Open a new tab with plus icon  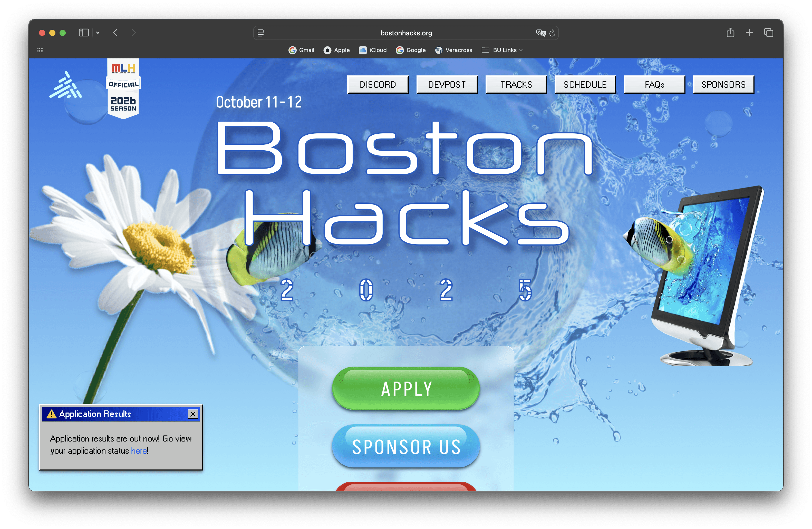point(749,33)
